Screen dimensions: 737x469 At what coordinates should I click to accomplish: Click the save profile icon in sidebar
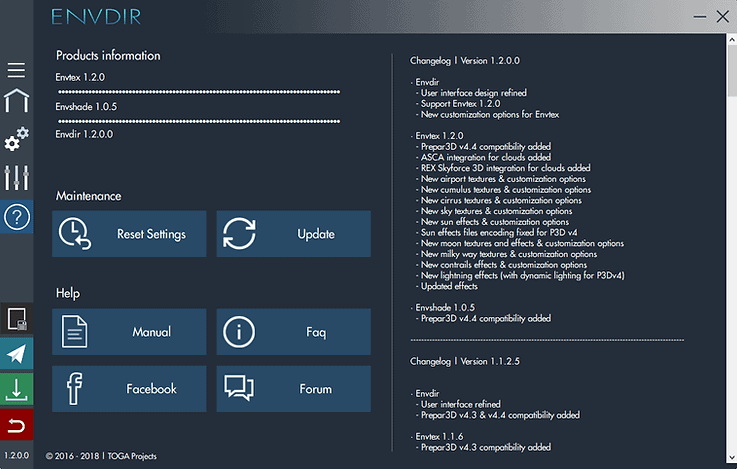click(16, 319)
